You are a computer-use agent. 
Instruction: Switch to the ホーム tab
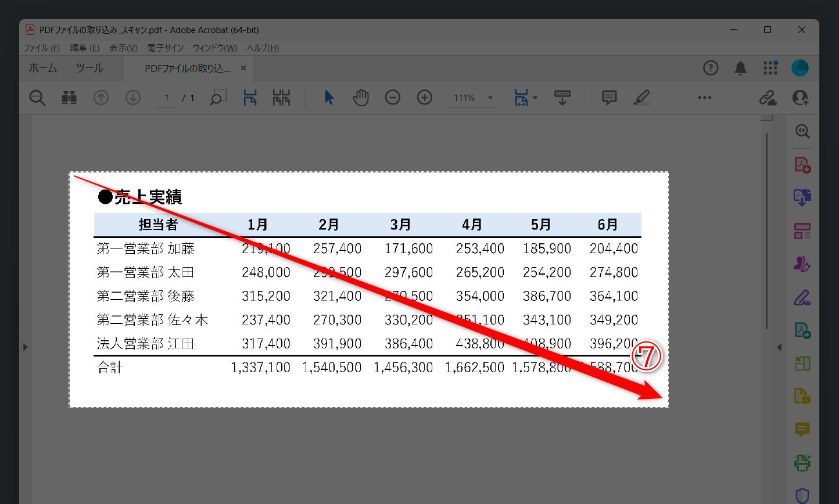(x=43, y=68)
